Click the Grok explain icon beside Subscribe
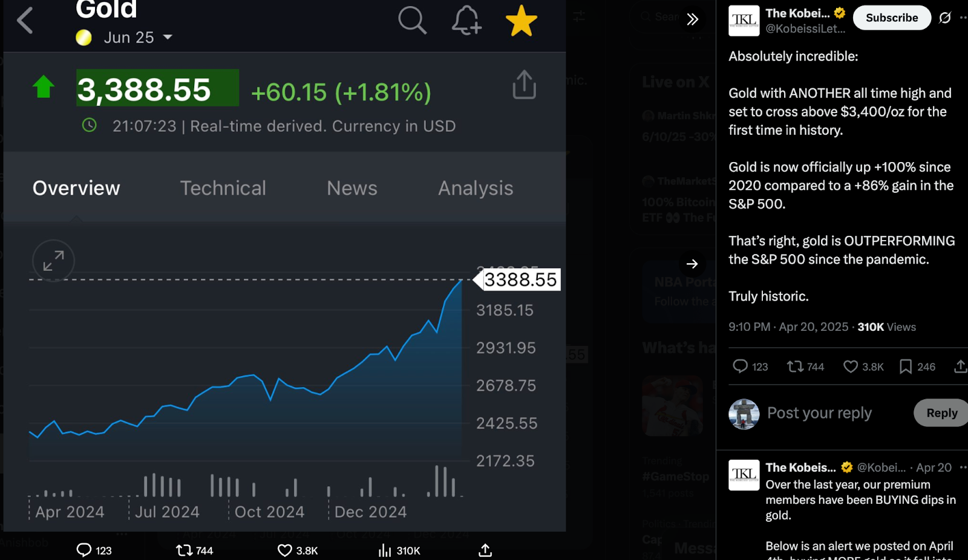The height and width of the screenshot is (560, 968). pos(945,18)
